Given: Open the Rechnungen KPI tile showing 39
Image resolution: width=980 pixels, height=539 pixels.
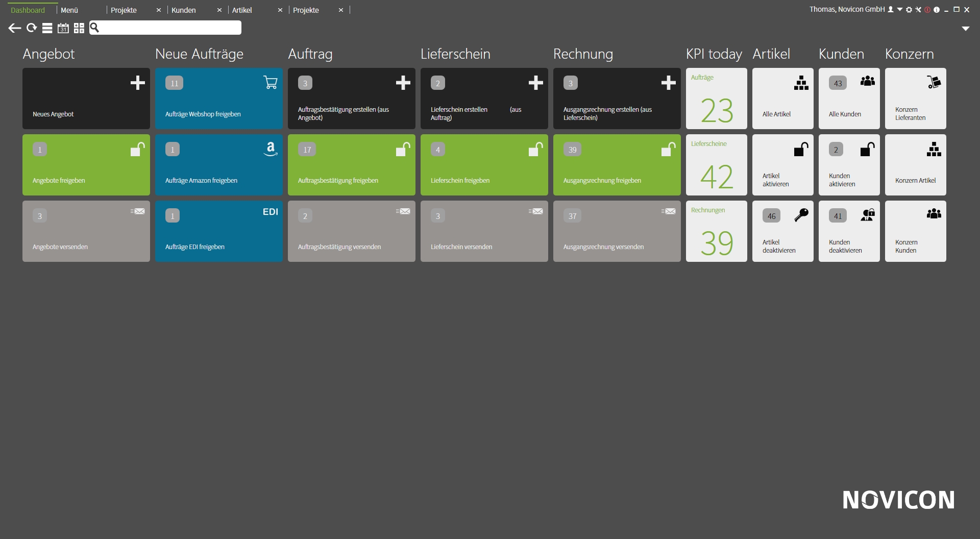Looking at the screenshot, I should pyautogui.click(x=717, y=231).
